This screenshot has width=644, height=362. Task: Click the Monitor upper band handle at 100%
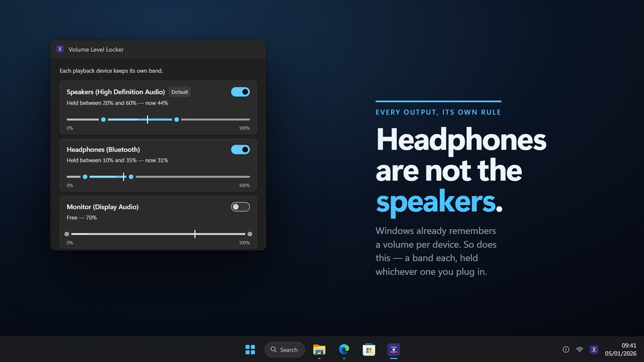click(250, 234)
